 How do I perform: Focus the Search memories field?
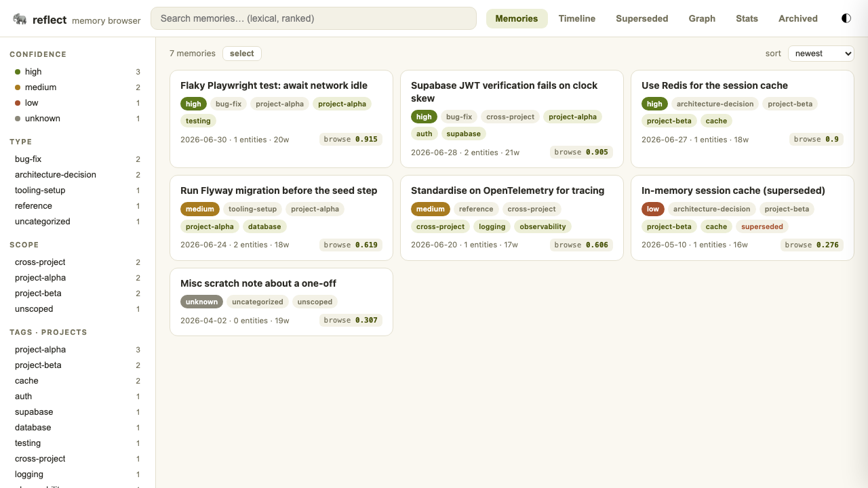[313, 18]
